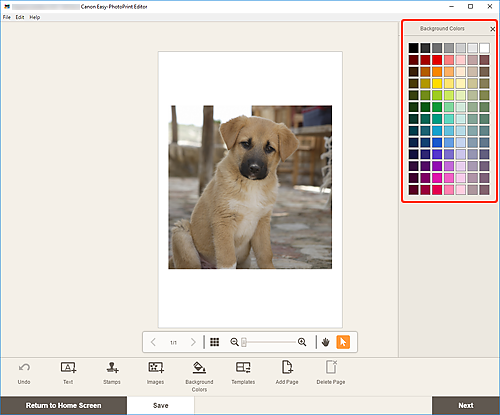Choose the white color swatch
Image resolution: width=500 pixels, height=415 pixels.
tap(484, 48)
